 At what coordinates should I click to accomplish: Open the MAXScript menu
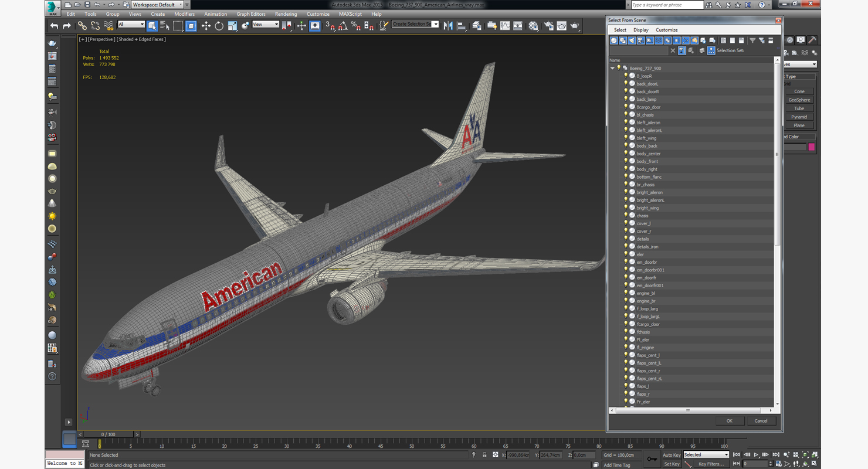click(x=350, y=14)
